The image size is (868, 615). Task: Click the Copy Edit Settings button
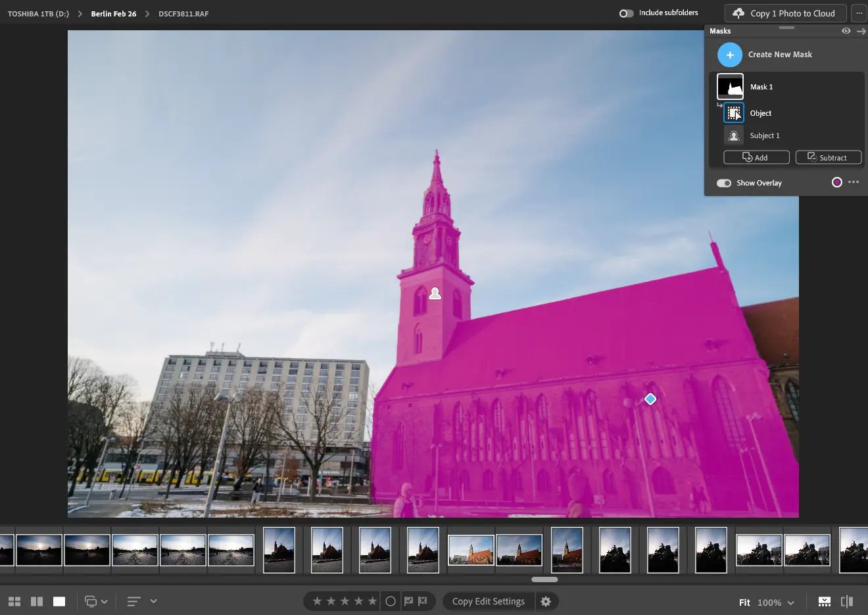[x=489, y=601]
